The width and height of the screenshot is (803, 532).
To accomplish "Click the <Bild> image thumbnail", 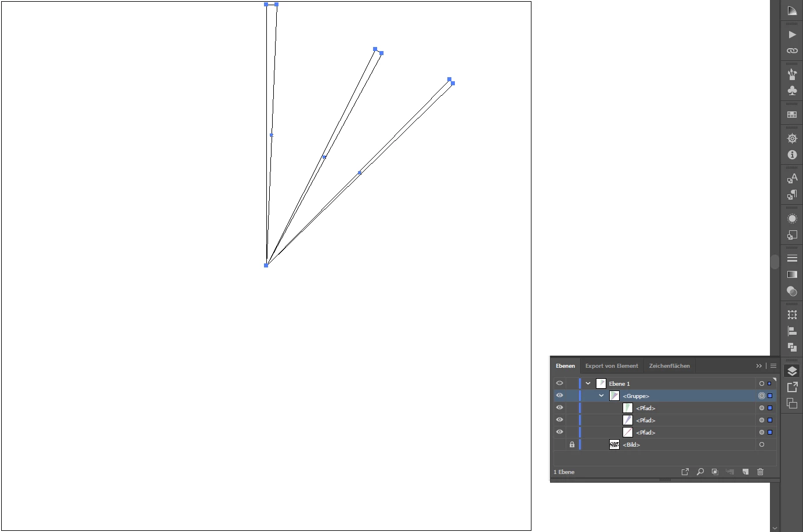I will tap(614, 444).
